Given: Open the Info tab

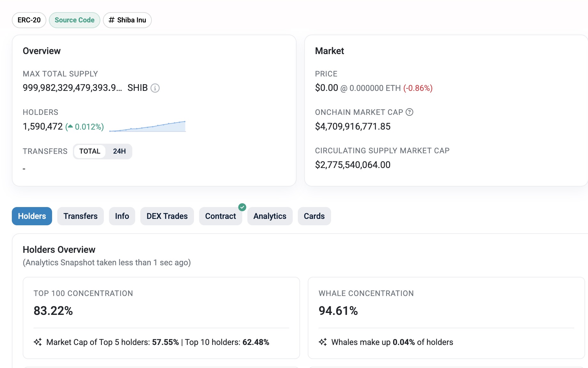Looking at the screenshot, I should 122,216.
